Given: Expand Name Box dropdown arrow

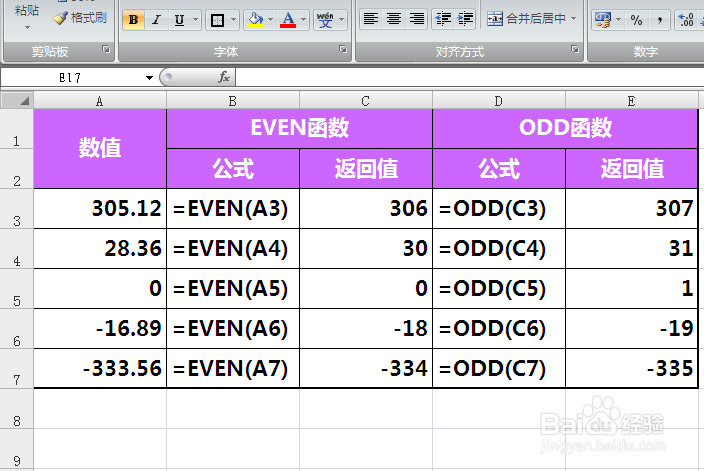Looking at the screenshot, I should tap(150, 78).
